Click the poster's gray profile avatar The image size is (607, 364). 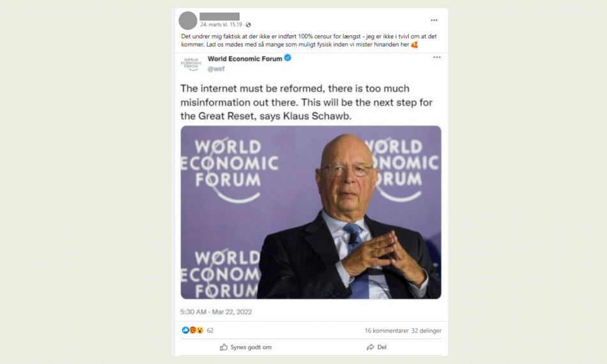click(188, 20)
